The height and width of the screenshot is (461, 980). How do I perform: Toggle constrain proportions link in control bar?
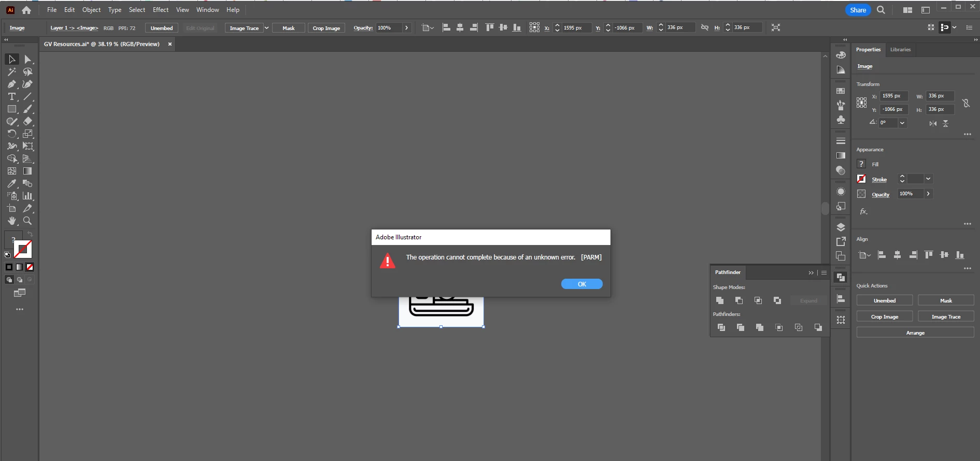(x=705, y=27)
